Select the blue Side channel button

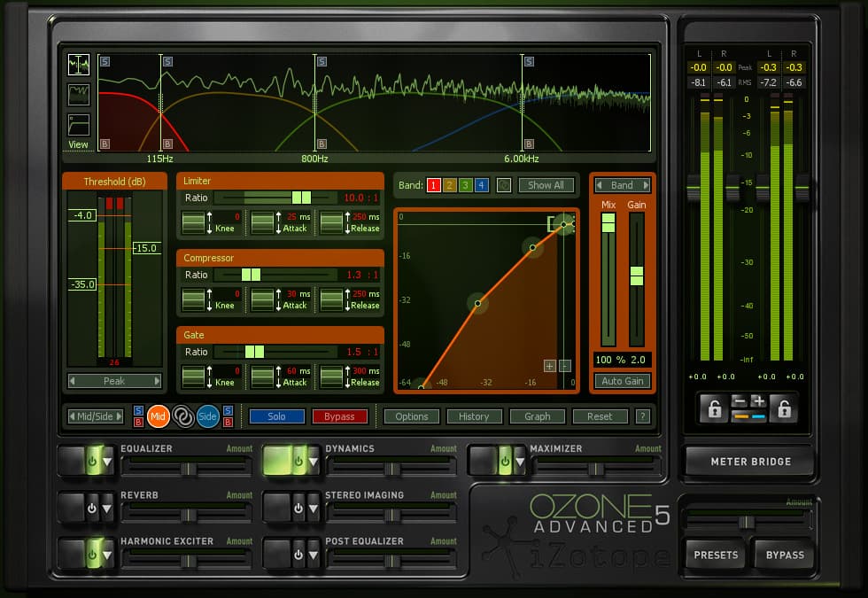[x=207, y=416]
